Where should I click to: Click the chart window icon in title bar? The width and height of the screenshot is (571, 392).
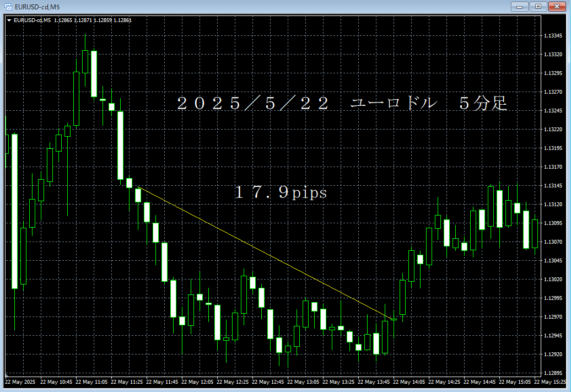8,7
